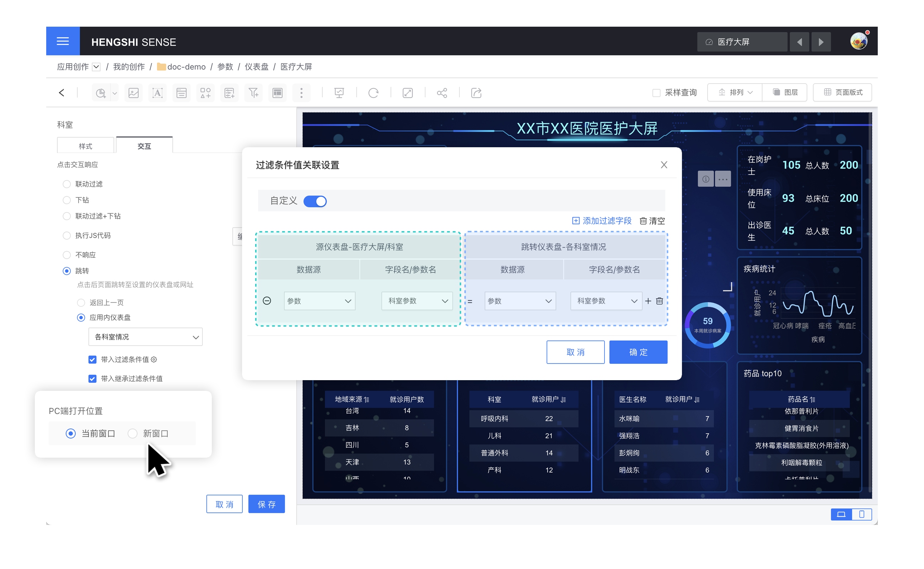Choose 新窗口 open position
Image resolution: width=924 pixels, height=569 pixels.
(132, 434)
